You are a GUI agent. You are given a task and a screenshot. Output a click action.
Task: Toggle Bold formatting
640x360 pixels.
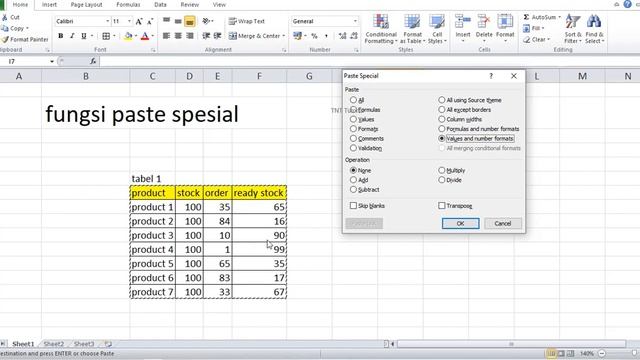[x=60, y=36]
